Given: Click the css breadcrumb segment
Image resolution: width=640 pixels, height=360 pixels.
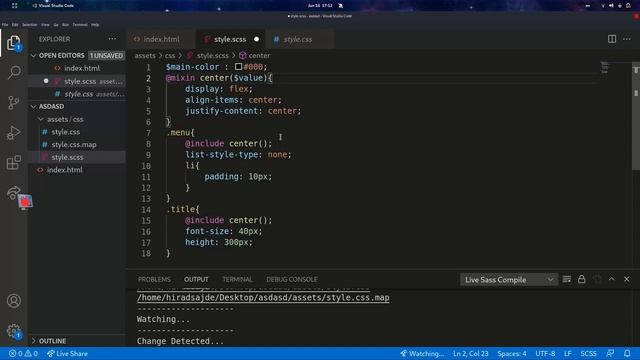Looking at the screenshot, I should click(170, 56).
